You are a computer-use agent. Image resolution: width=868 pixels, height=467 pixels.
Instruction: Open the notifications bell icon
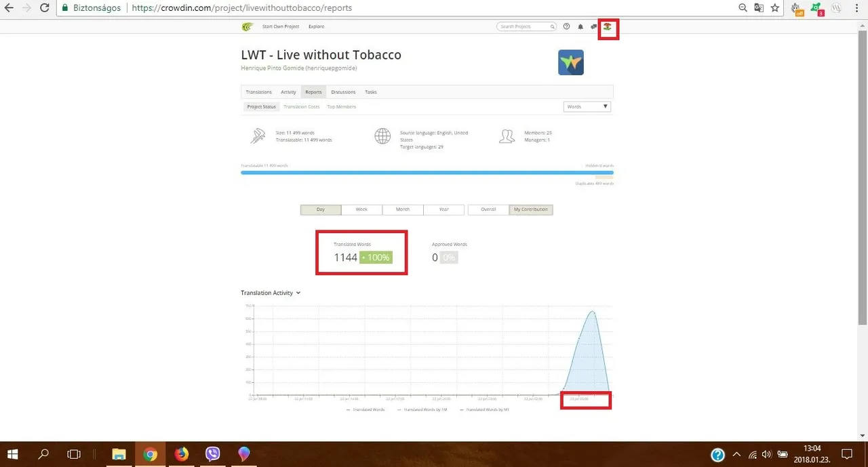tap(580, 26)
